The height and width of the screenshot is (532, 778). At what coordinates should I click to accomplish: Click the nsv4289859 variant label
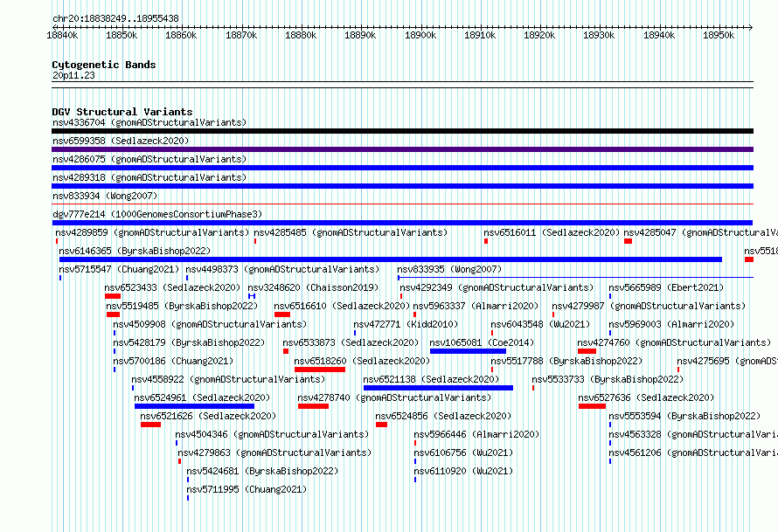[152, 232]
